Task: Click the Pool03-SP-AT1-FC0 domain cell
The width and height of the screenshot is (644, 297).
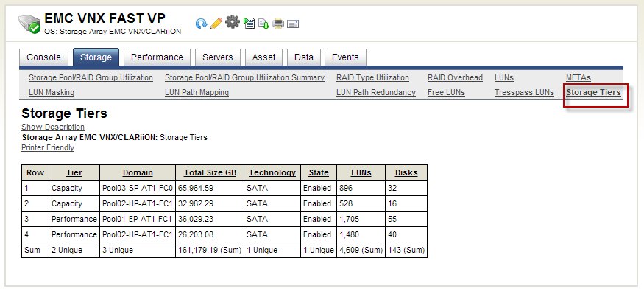Action: 138,189
